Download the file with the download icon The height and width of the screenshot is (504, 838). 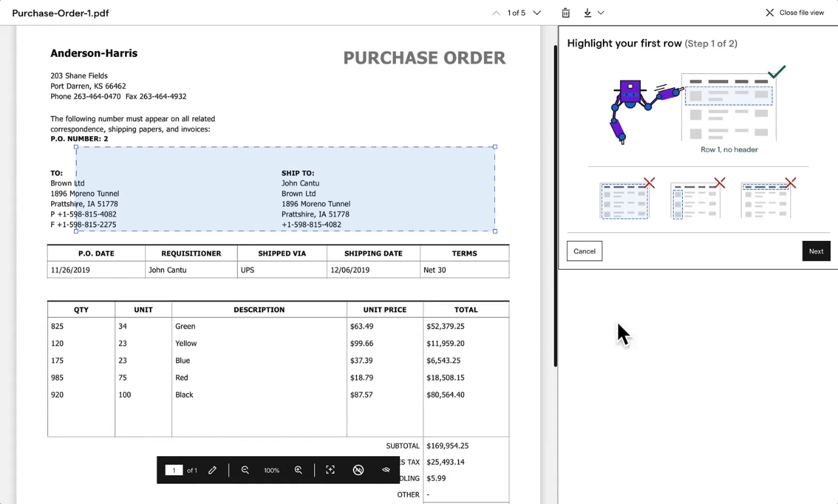click(587, 13)
